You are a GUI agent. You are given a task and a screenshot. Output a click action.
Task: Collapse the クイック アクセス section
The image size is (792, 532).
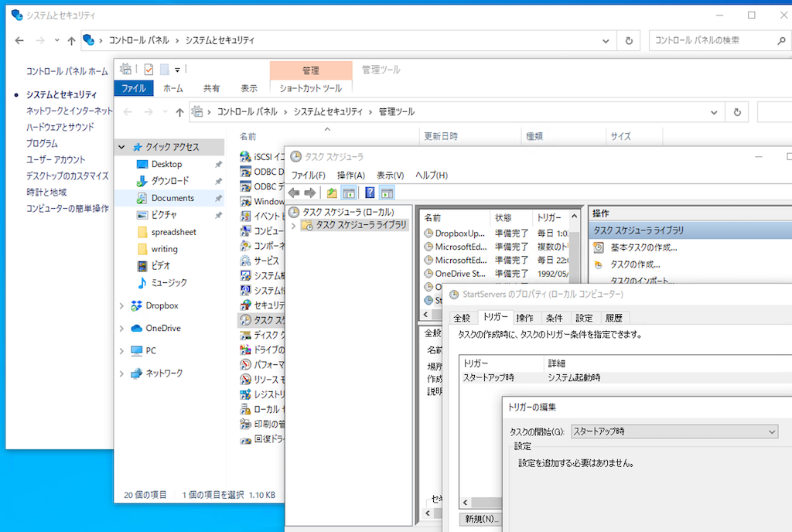coord(121,147)
